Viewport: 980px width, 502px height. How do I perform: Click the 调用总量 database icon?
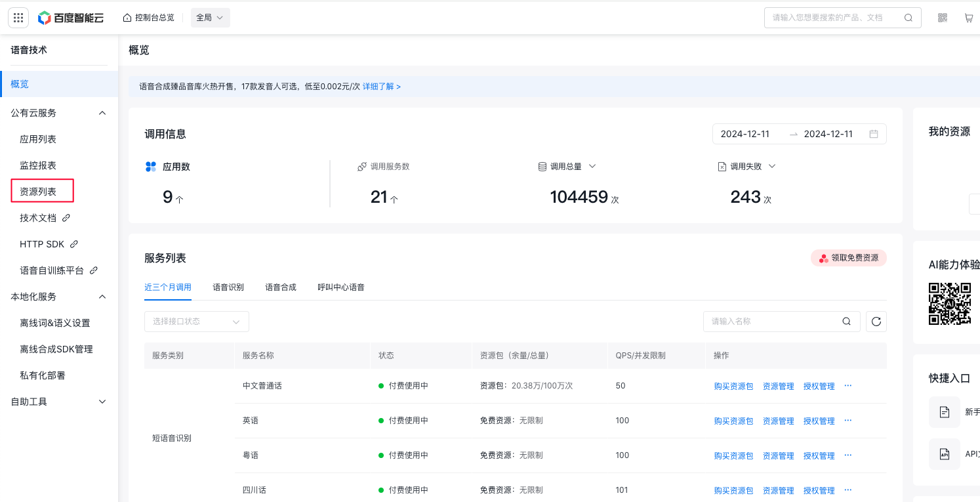tap(542, 167)
